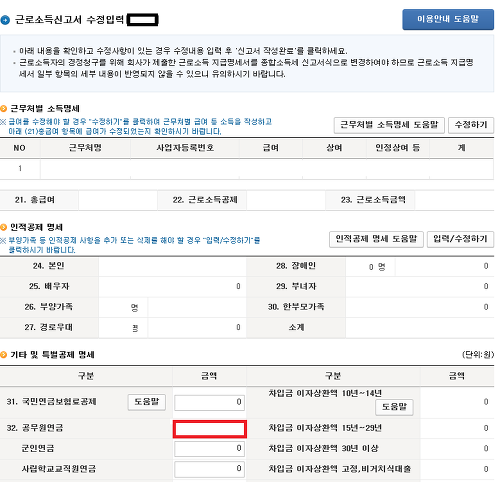Focus the 사립학교교직원연금 amount field

tap(209, 469)
